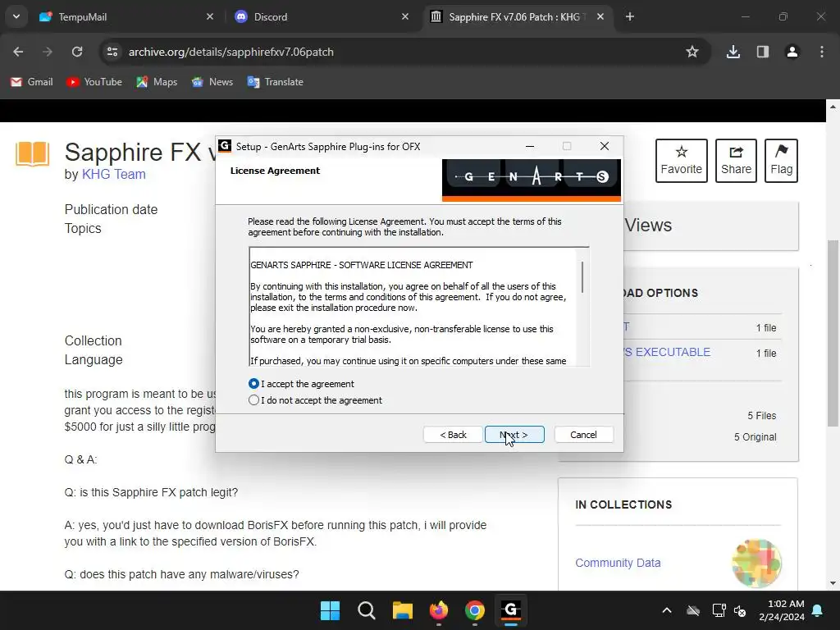Open the Community Data collection link
840x630 pixels.
[x=618, y=563]
